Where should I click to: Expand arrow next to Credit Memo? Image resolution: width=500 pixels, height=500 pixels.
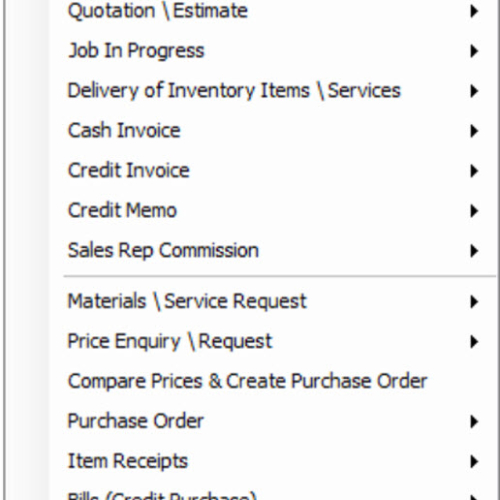474,211
